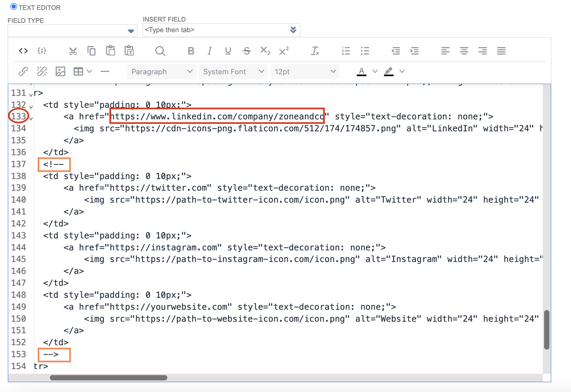Click the Insert link icon
The image size is (571, 392).
coord(23,71)
